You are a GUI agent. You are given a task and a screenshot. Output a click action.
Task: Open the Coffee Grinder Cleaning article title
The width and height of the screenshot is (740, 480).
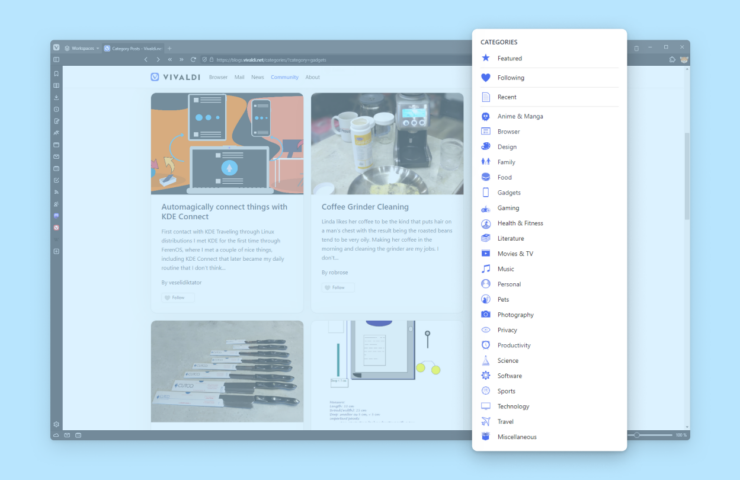point(365,207)
